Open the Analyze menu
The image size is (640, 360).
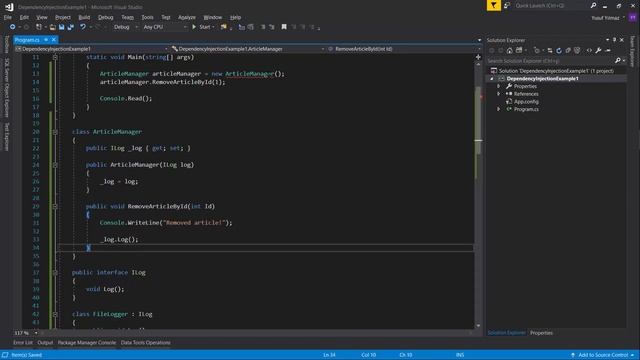point(187,18)
